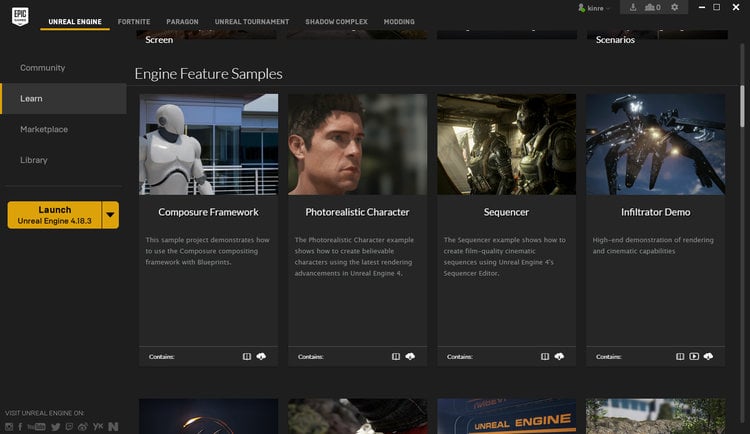Open Unreal Engine YouTube channel
750x434 pixels.
click(x=36, y=426)
